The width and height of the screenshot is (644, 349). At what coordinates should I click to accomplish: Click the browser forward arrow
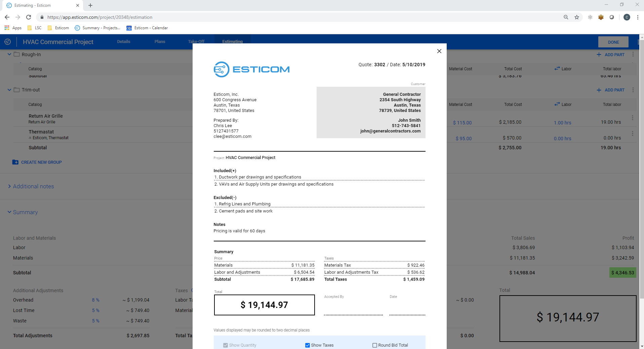(x=18, y=17)
